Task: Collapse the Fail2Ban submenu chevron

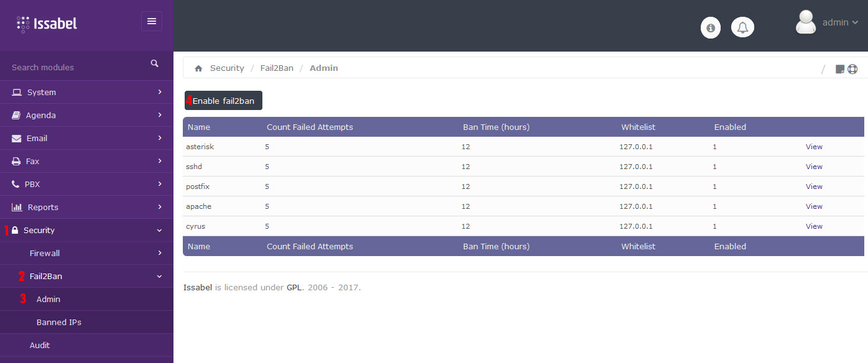Action: (160, 276)
